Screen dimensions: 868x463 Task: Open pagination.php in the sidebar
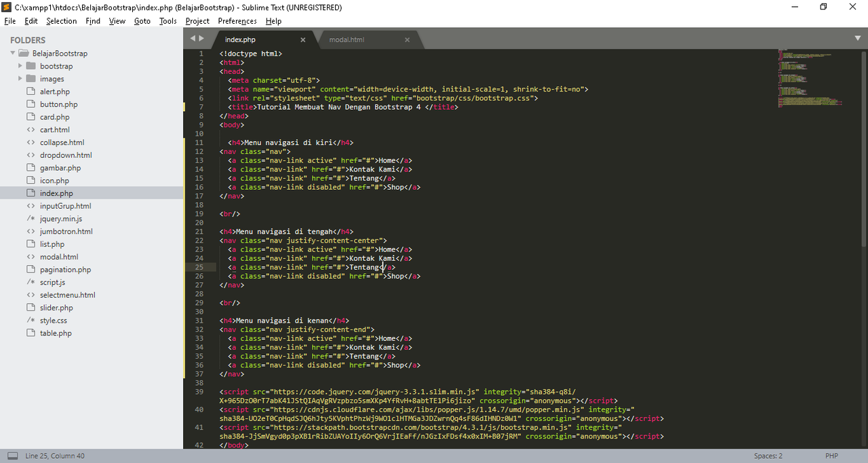pos(65,269)
